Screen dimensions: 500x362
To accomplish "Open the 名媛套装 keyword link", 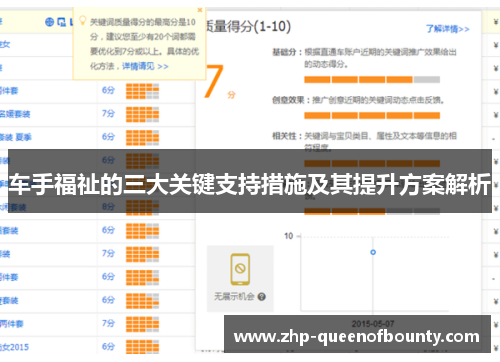I will (x=15, y=114).
